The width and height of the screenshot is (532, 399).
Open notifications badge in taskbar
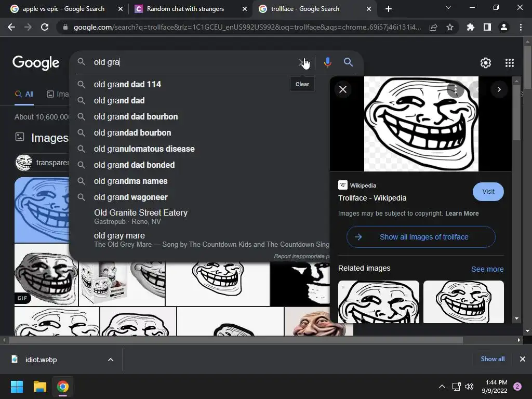pyautogui.click(x=517, y=387)
